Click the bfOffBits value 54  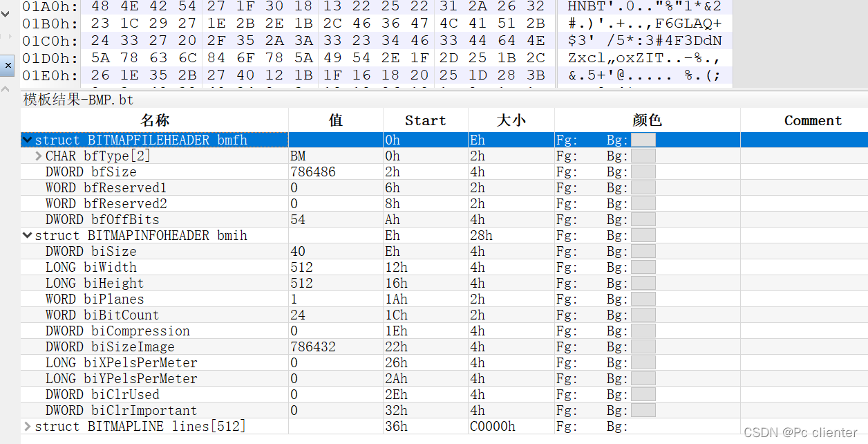coord(298,219)
